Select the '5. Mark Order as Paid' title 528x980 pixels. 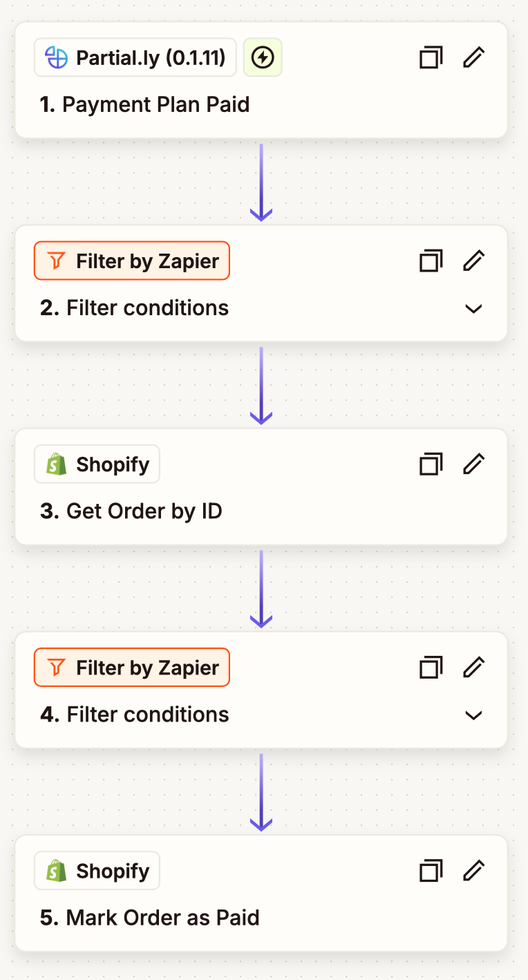[150, 918]
